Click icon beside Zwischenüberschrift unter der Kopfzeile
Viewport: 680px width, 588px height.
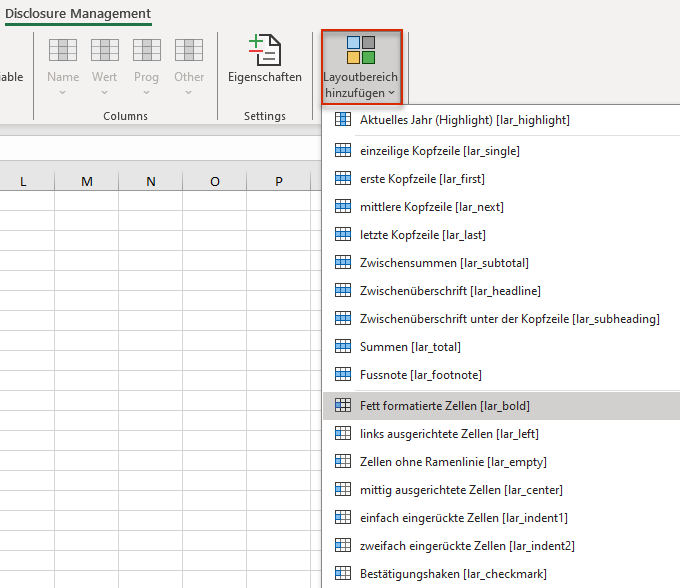[343, 318]
